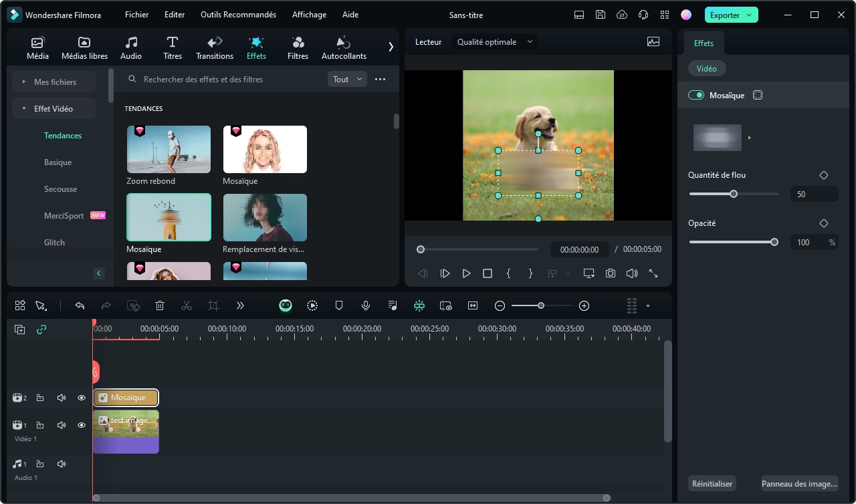
Task: Expand the Mes fichiers section
Action: click(54, 82)
